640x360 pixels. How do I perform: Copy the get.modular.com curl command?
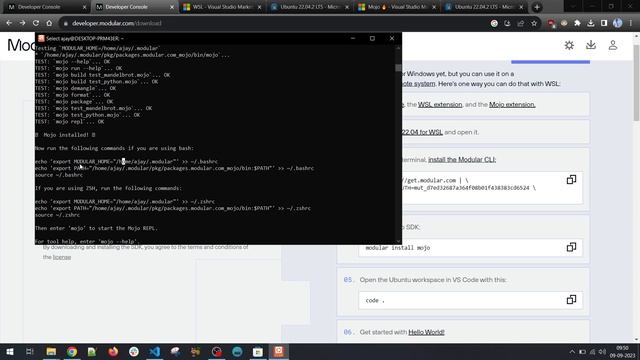(x=571, y=180)
